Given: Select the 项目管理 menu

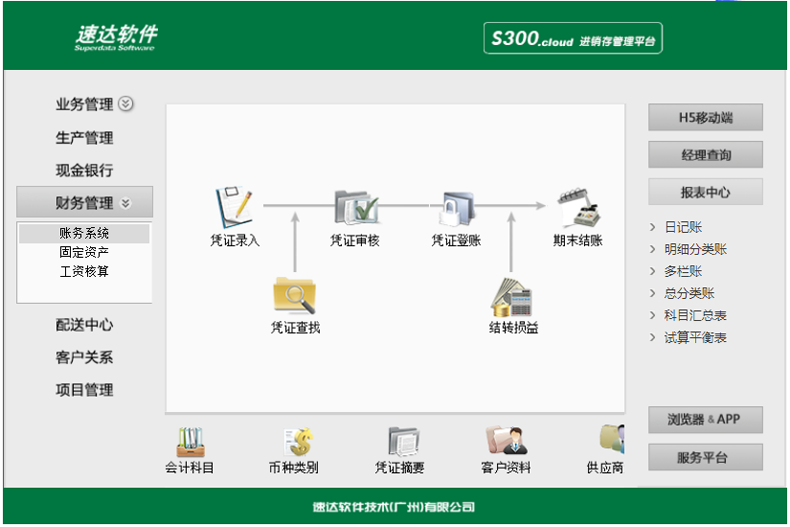Looking at the screenshot, I should tap(84, 389).
